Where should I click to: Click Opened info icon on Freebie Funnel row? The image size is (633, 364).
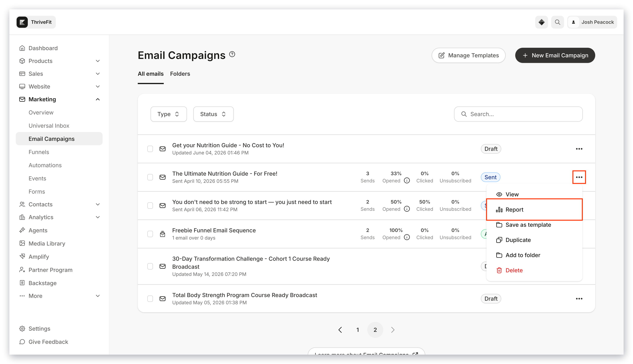click(407, 237)
